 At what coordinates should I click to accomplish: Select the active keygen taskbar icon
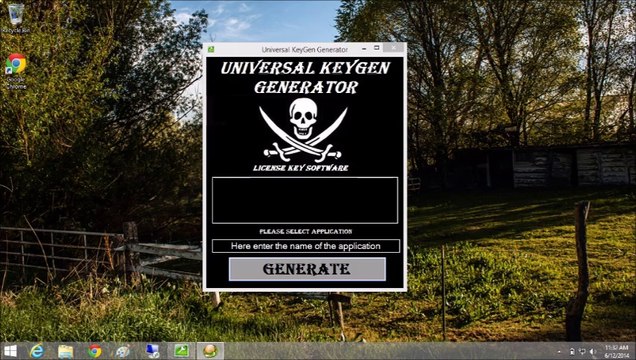pos(210,351)
